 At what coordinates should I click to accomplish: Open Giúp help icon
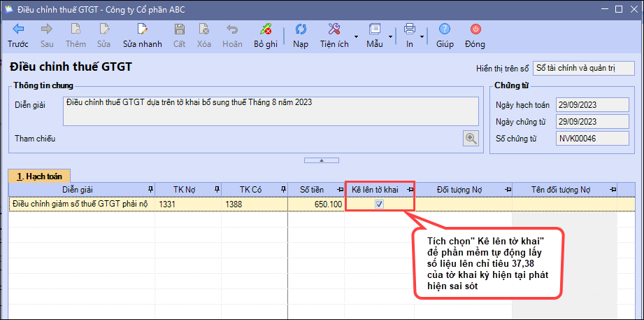[445, 29]
